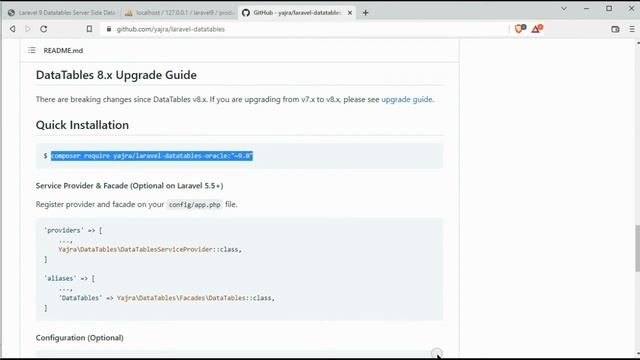640x360 pixels.
Task: Close the GitHub yajra/laravel-datatables tab
Action: pyautogui.click(x=350, y=13)
